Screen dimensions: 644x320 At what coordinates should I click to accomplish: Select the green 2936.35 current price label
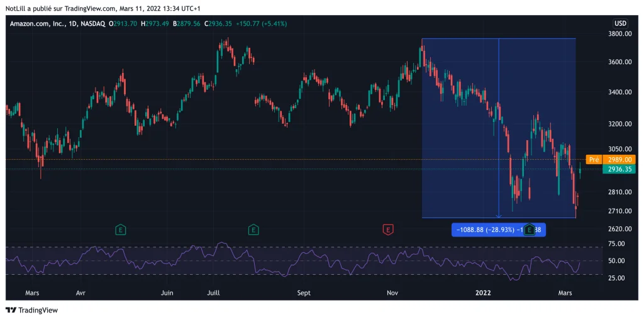[619, 169]
